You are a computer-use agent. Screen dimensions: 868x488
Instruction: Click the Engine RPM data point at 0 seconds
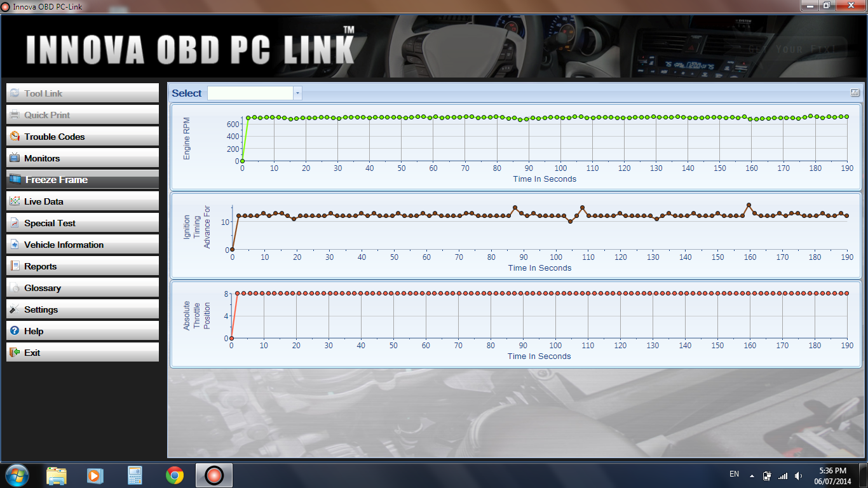[x=242, y=161]
